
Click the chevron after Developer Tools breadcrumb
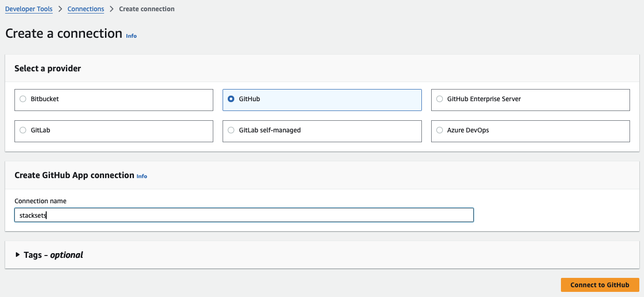click(60, 9)
